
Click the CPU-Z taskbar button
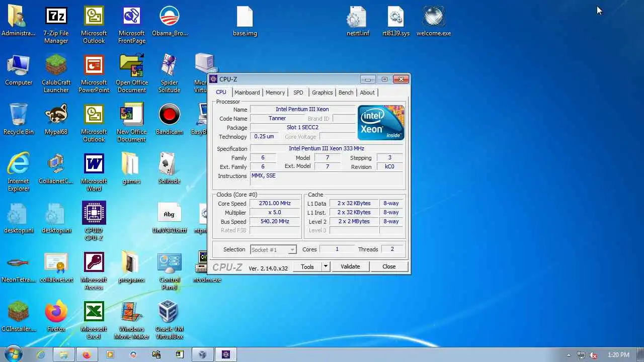226,354
